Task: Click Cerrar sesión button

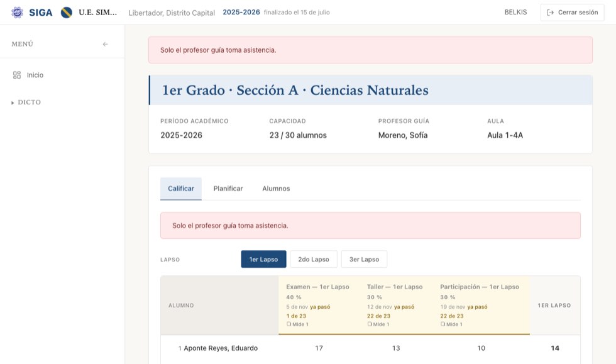Action: (x=572, y=13)
